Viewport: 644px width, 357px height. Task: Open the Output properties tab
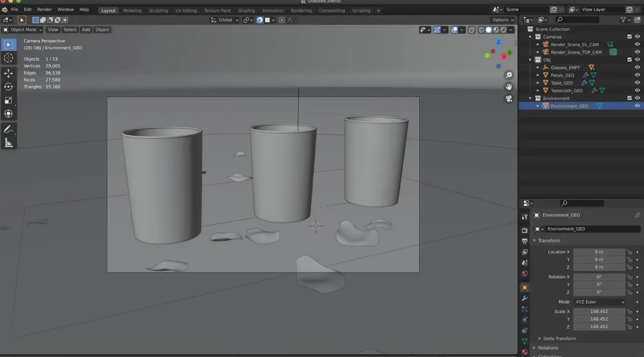click(525, 241)
